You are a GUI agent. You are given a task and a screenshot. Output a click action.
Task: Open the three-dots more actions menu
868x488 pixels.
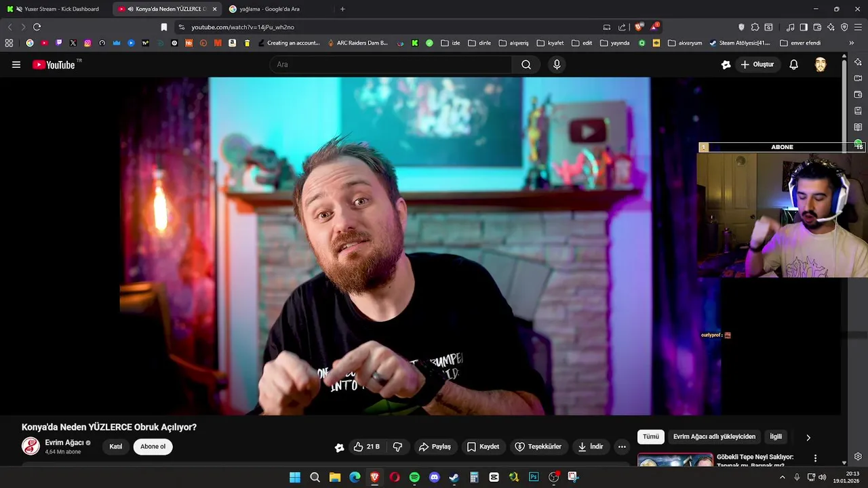coord(622,447)
